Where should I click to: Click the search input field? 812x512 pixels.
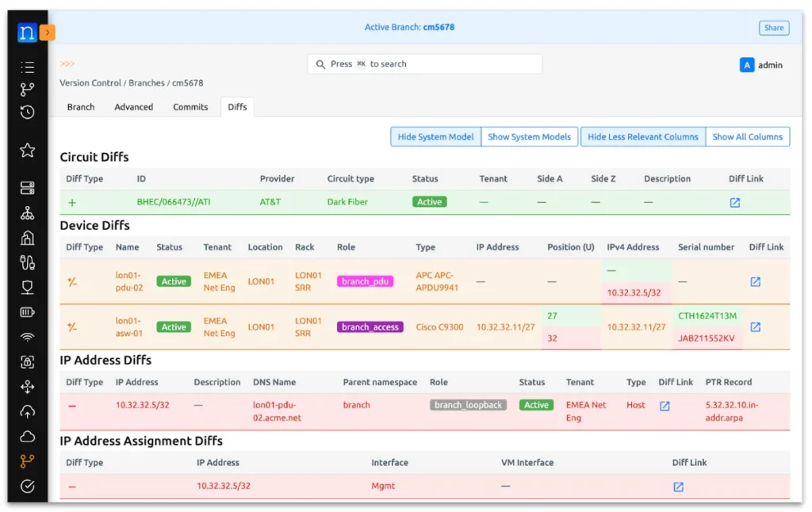424,64
